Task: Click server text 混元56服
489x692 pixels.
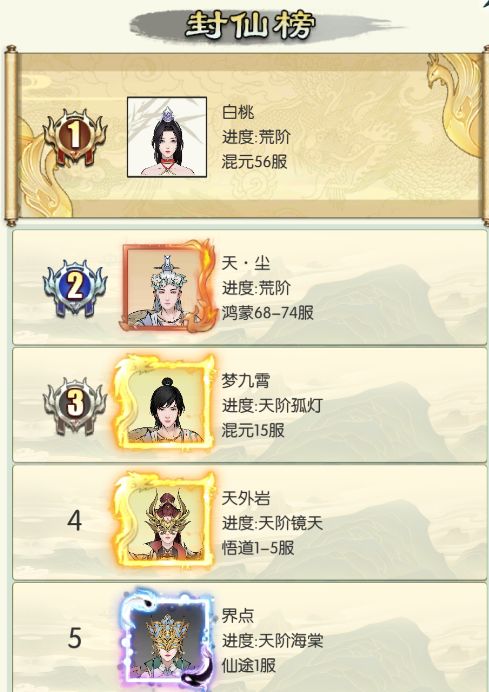Action: click(255, 162)
